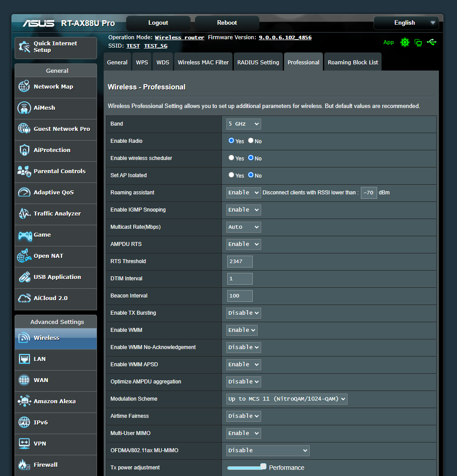The image size is (457, 476).
Task: Open the Firewall flame icon
Action: [x=24, y=465]
